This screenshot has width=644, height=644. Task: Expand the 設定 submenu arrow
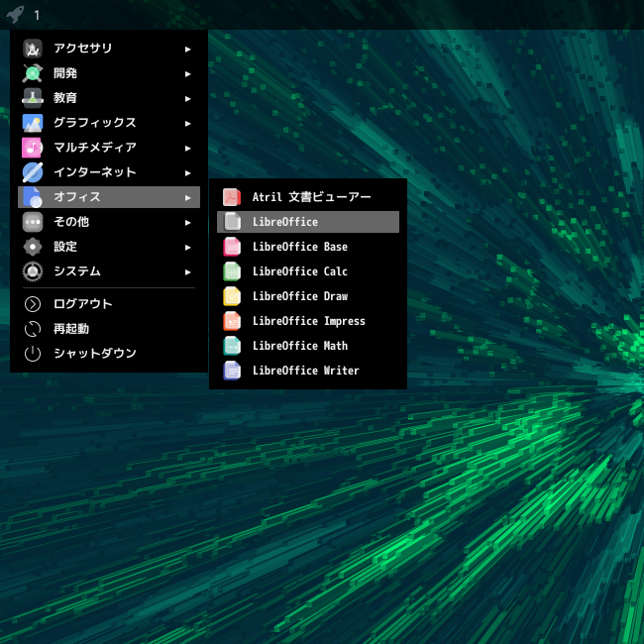pos(187,248)
